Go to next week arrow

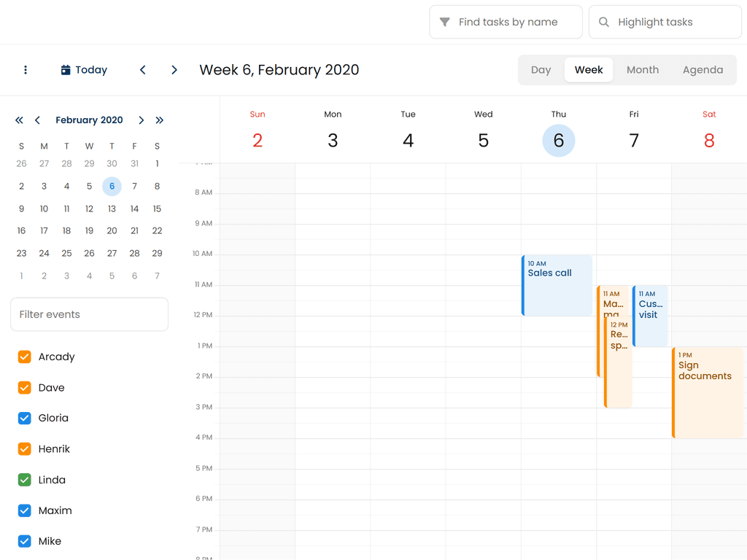[x=174, y=70]
